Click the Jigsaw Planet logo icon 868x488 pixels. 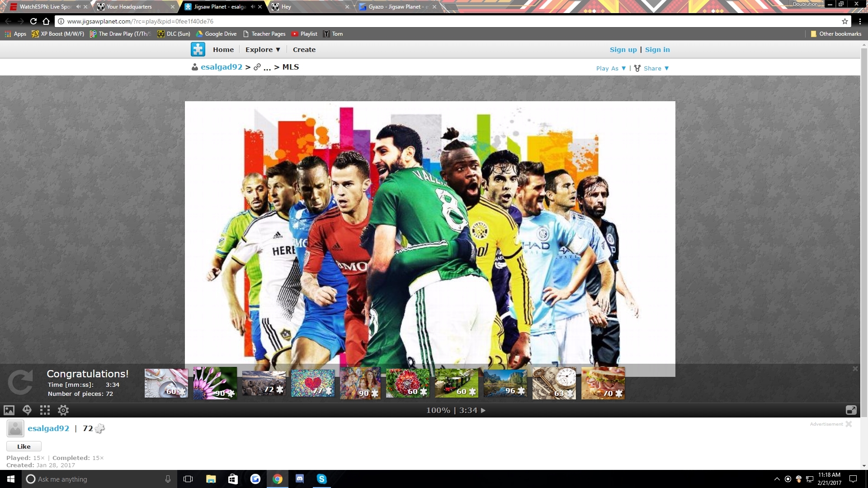198,49
